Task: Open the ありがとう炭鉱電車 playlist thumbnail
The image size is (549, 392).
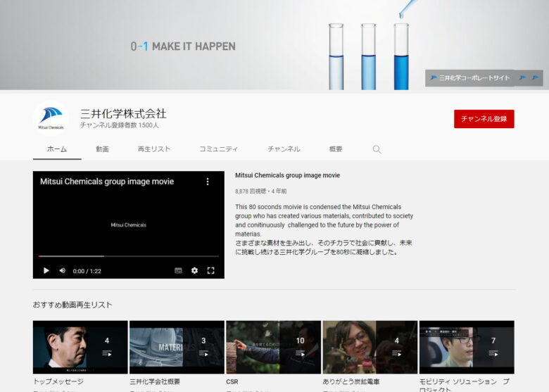Action: tap(370, 347)
